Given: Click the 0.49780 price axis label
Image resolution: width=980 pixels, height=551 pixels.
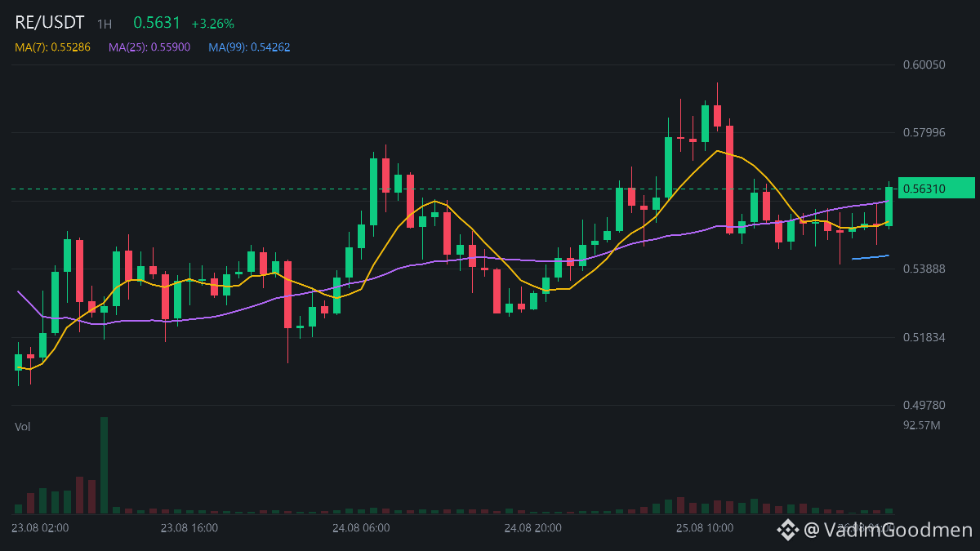Looking at the screenshot, I should coord(924,405).
